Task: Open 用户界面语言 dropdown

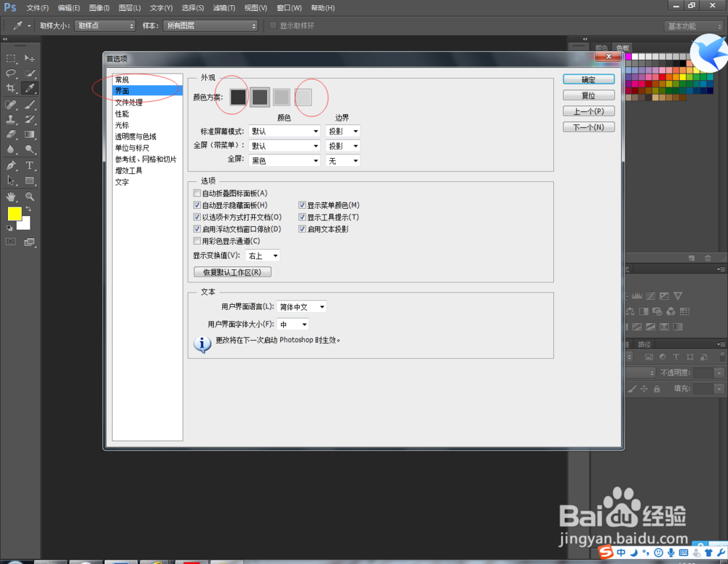Action: [x=302, y=307]
